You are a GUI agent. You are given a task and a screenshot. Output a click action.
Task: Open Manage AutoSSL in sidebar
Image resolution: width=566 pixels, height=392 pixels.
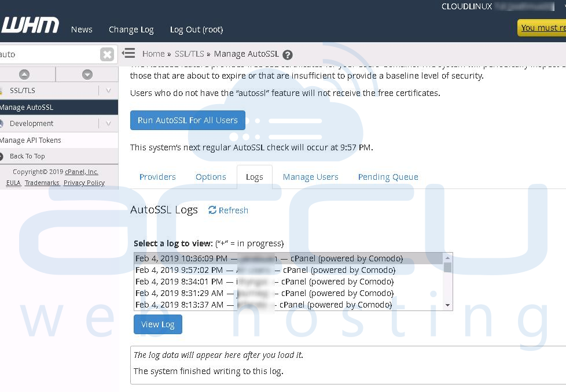tap(59, 108)
